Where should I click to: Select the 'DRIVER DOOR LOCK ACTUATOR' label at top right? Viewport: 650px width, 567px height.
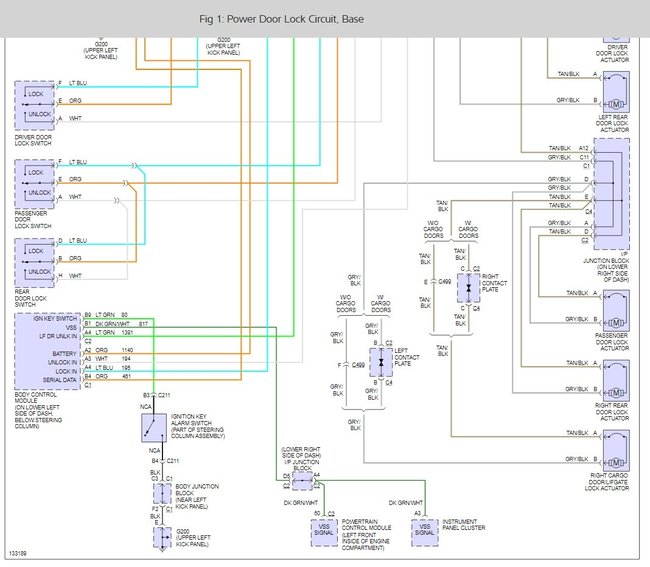point(612,53)
